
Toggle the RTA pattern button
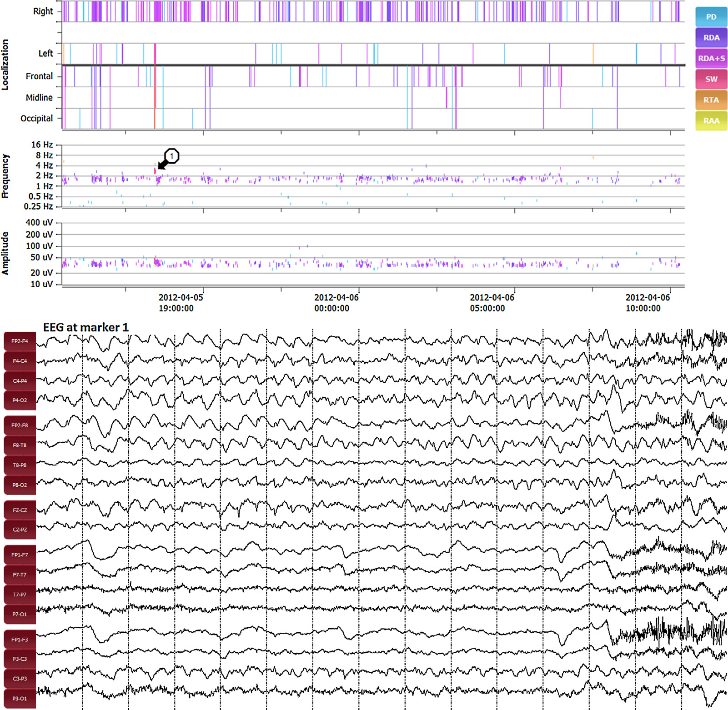pyautogui.click(x=711, y=100)
